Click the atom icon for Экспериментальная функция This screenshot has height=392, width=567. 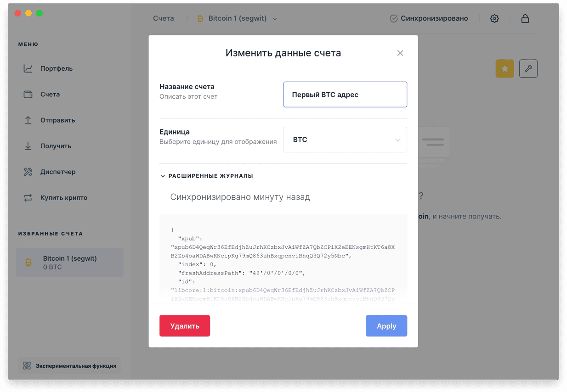[x=27, y=366]
